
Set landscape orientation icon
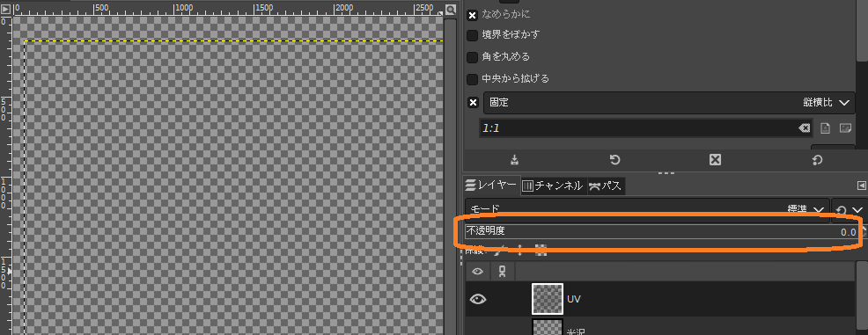[x=845, y=128]
